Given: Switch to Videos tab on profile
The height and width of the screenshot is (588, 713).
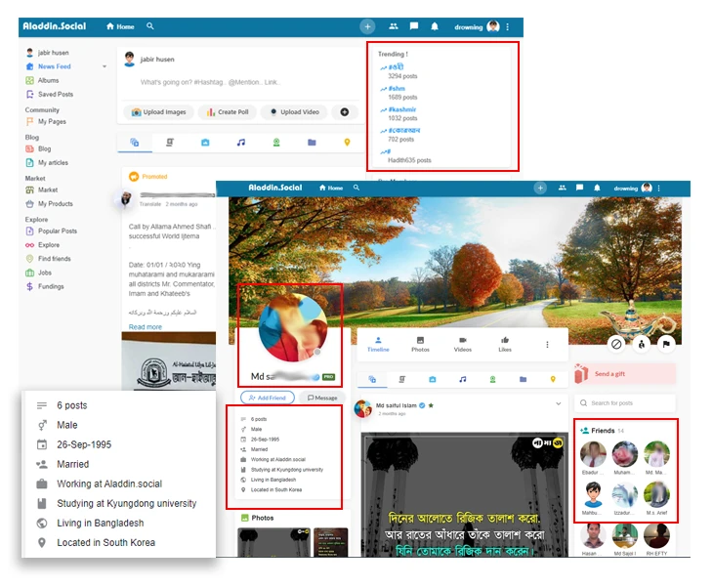Looking at the screenshot, I should [x=462, y=345].
